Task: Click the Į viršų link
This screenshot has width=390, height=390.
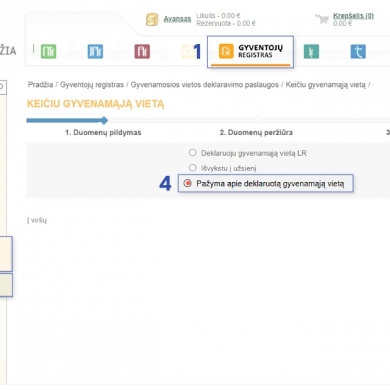Action: [x=37, y=220]
